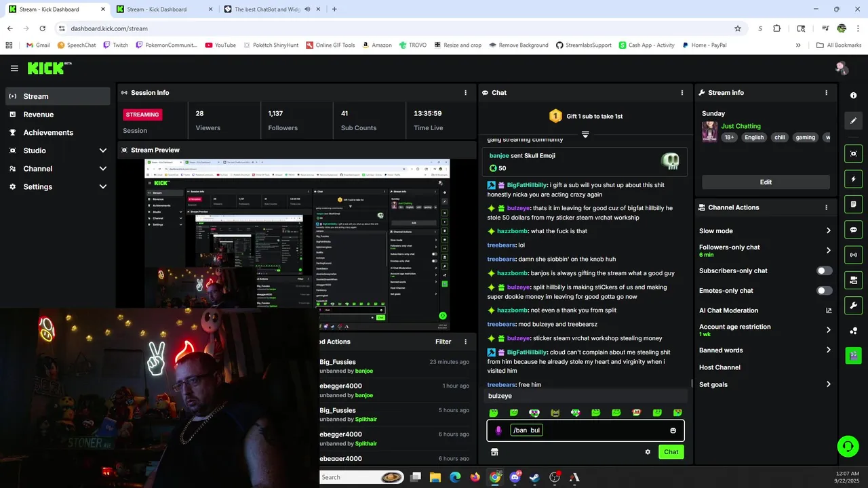
Task: Click the stream category thumbnail image
Action: (709, 131)
